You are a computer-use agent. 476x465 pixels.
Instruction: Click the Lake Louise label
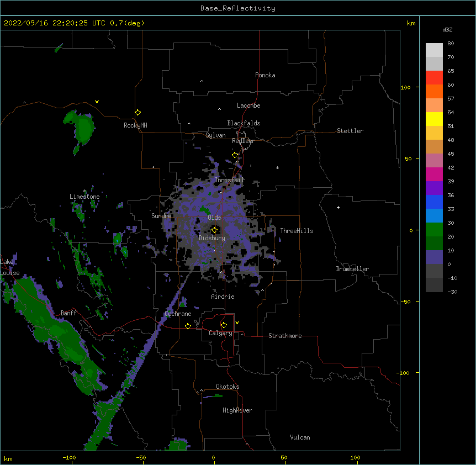(x=10, y=267)
